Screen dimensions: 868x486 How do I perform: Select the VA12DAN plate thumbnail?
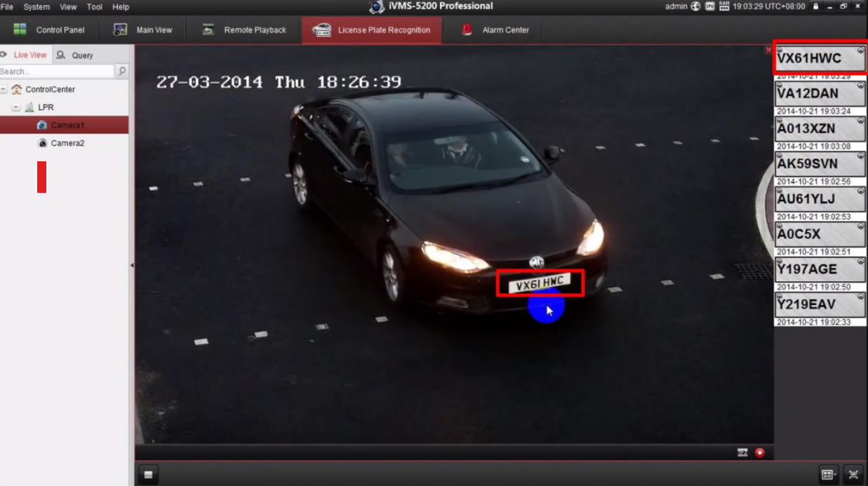[x=819, y=93]
